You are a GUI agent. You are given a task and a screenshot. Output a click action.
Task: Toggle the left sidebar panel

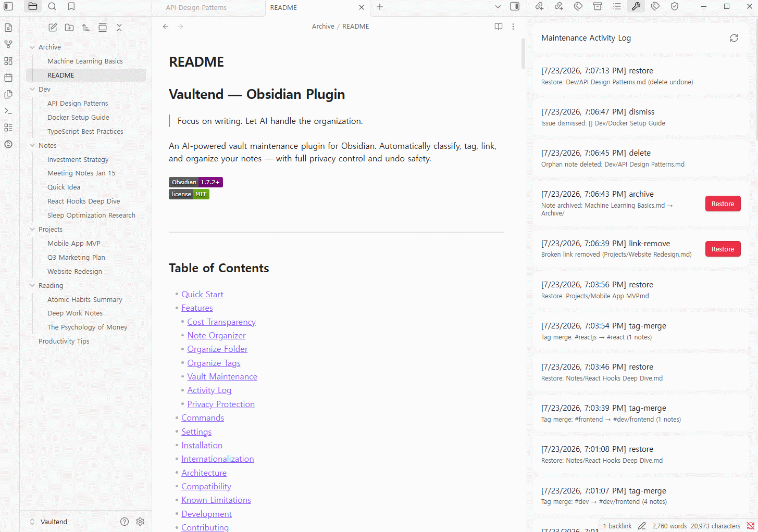[x=8, y=7]
